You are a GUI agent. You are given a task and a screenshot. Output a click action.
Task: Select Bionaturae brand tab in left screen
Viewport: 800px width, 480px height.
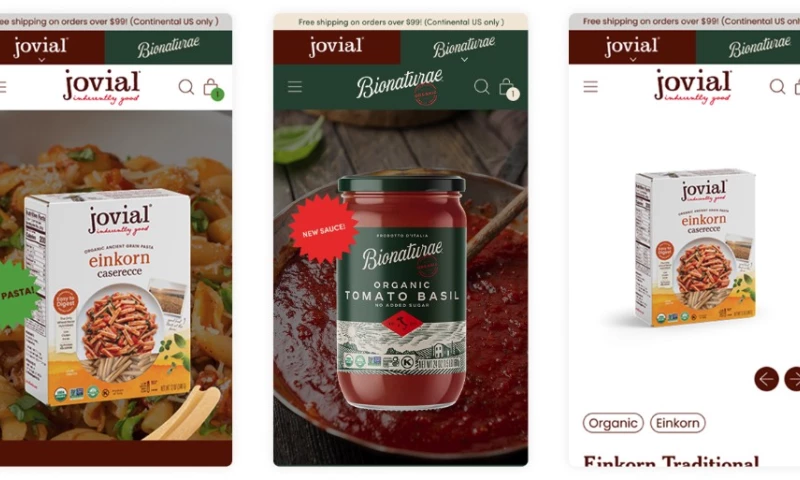[x=168, y=47]
